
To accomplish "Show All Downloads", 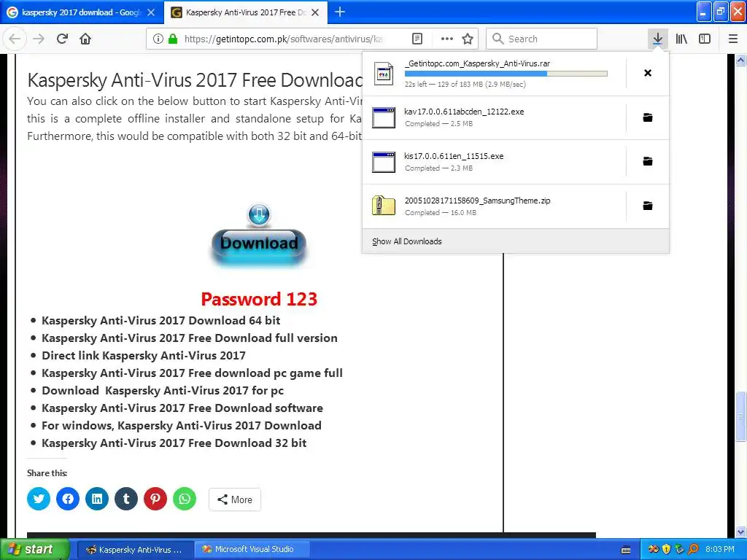I will point(516,241).
